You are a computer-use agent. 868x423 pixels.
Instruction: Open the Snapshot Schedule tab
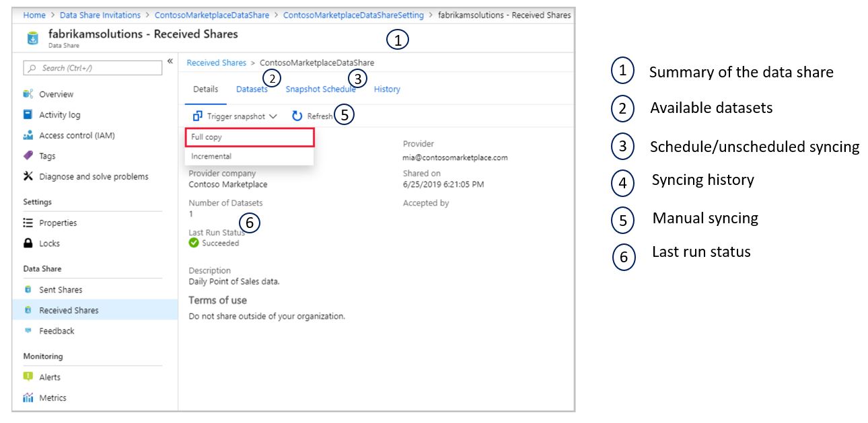[321, 88]
